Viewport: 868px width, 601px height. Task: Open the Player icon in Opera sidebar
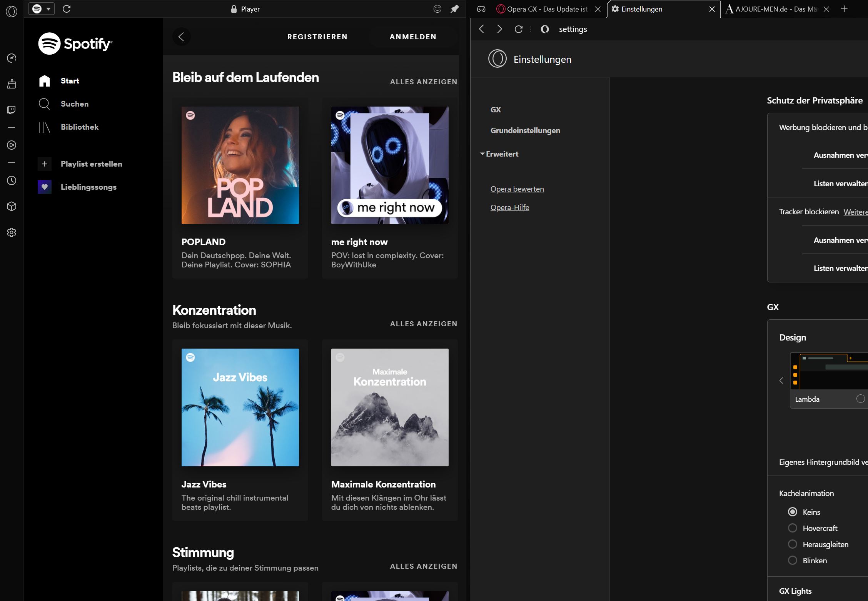[x=12, y=145]
